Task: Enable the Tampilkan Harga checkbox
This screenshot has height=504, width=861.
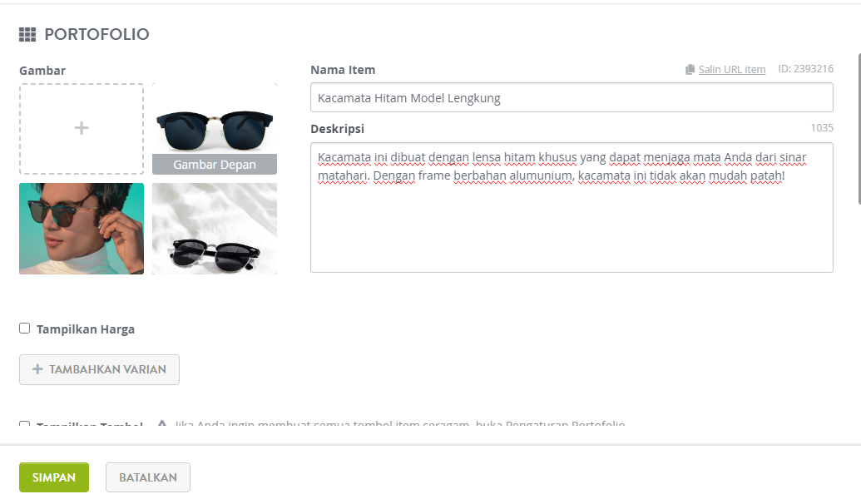Action: [25, 329]
